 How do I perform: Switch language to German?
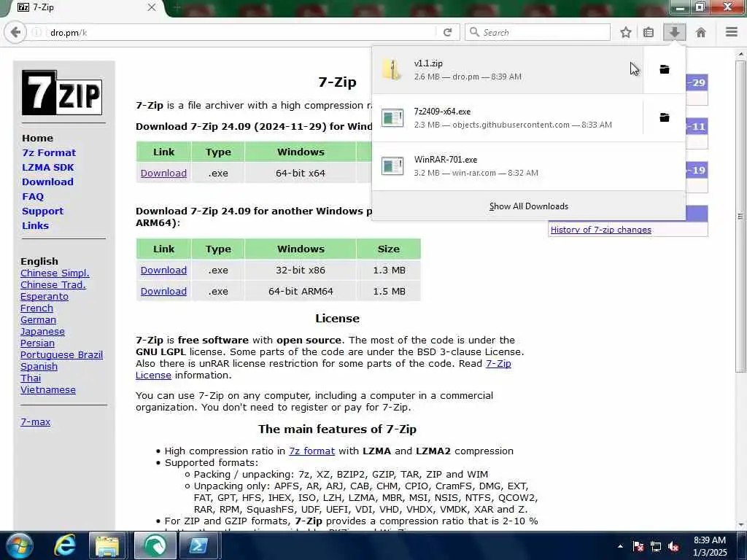38,320
